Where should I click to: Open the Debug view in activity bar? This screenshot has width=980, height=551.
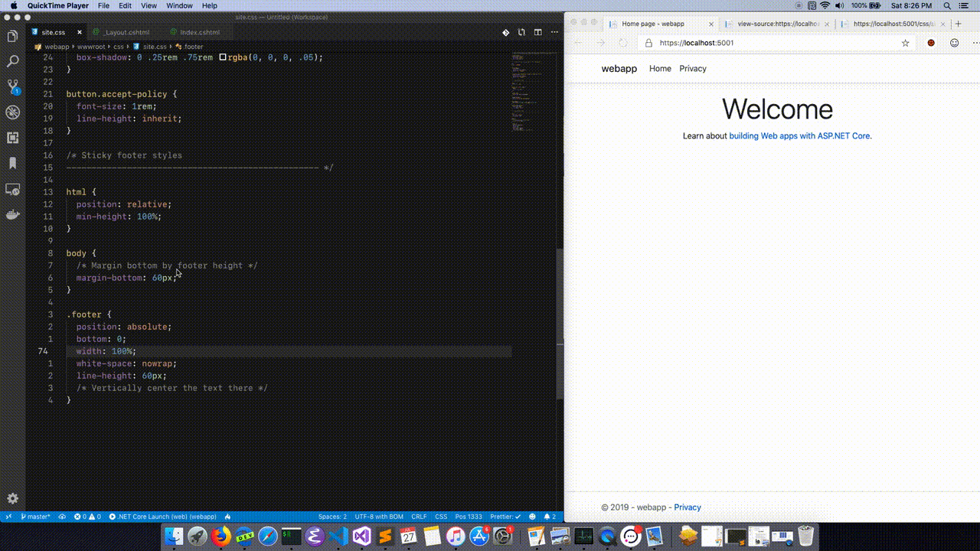tap(12, 112)
